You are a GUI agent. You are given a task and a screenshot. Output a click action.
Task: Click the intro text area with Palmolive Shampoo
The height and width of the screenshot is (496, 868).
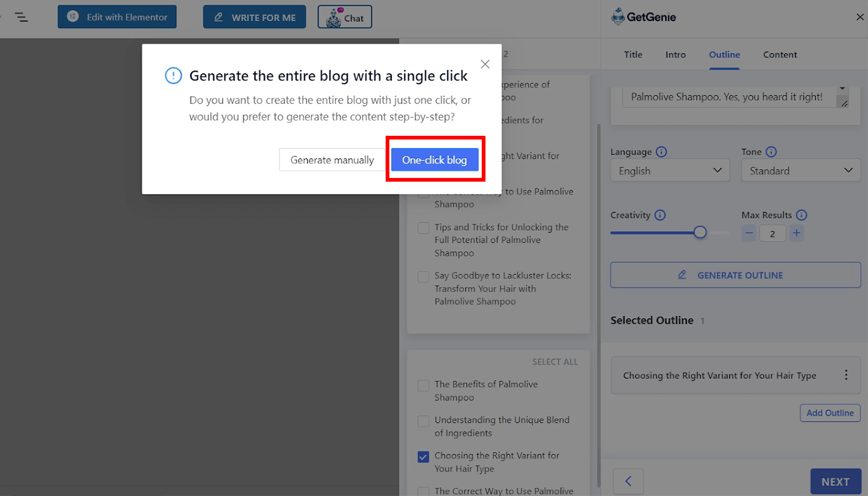[735, 97]
